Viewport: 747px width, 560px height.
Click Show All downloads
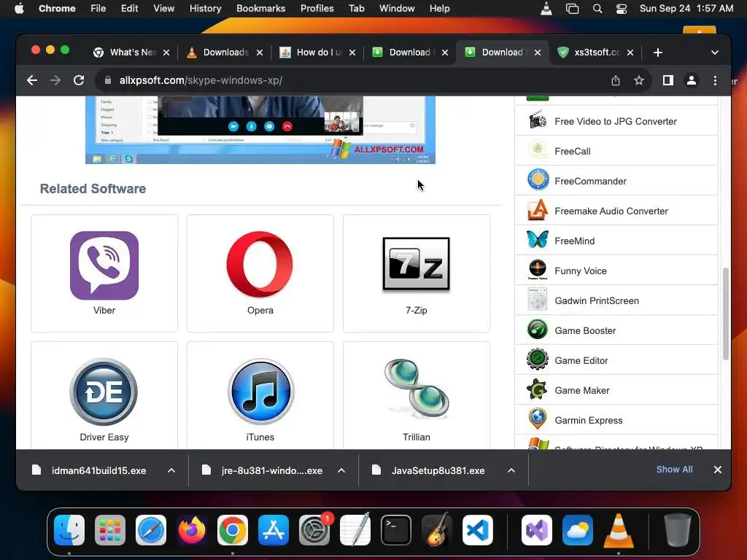675,470
